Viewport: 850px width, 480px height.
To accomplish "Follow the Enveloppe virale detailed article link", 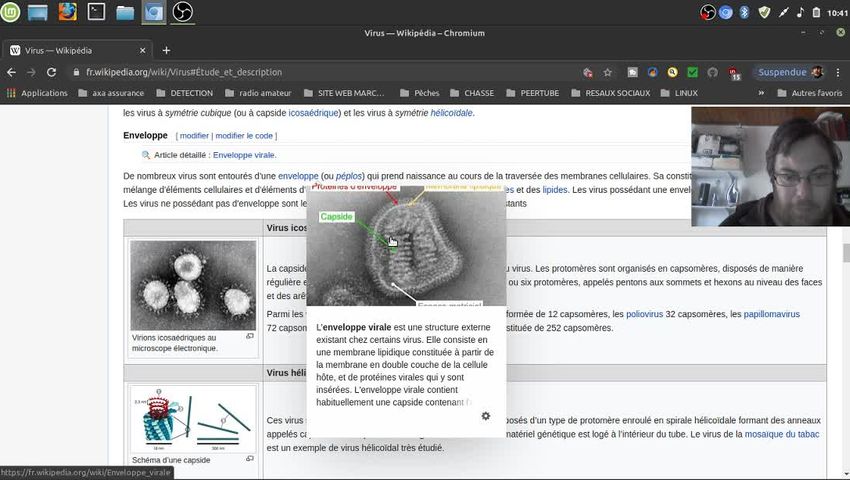I will point(244,155).
